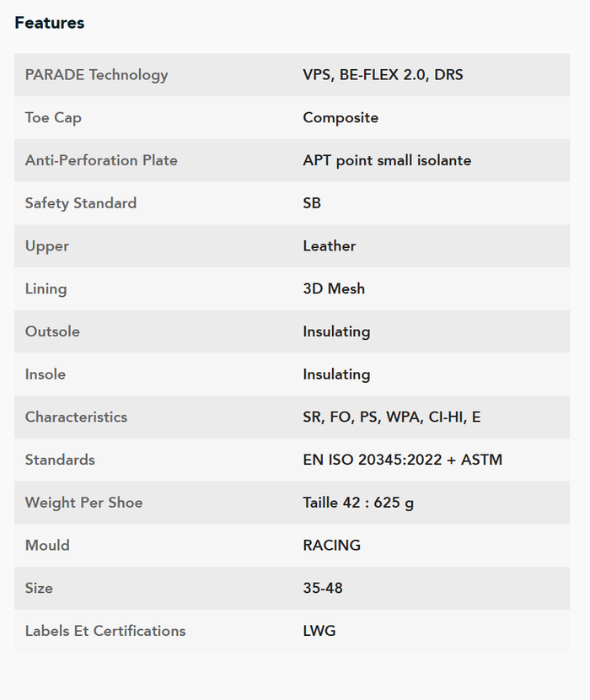This screenshot has width=590, height=700.
Task: Select the Anti-Perforation Plate label
Action: click(x=101, y=160)
